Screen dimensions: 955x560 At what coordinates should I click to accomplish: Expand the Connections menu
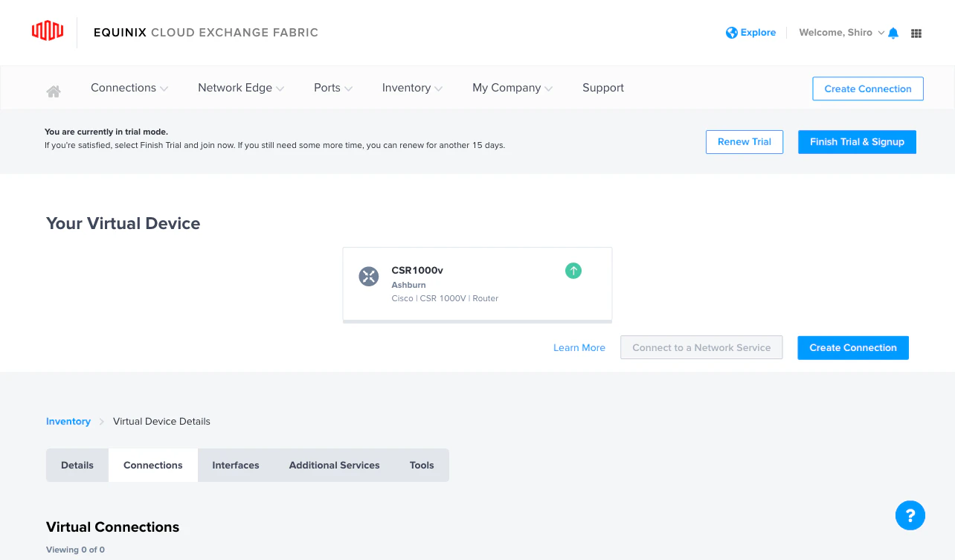(129, 88)
